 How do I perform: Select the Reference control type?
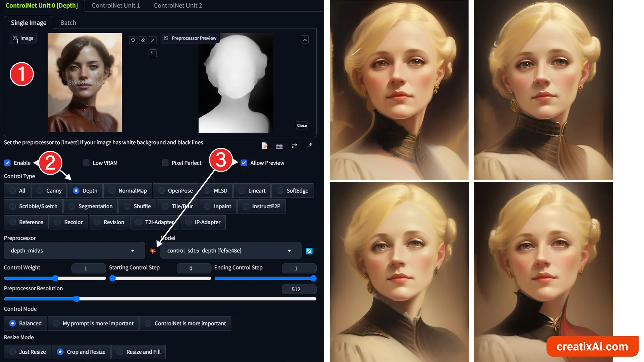point(26,222)
